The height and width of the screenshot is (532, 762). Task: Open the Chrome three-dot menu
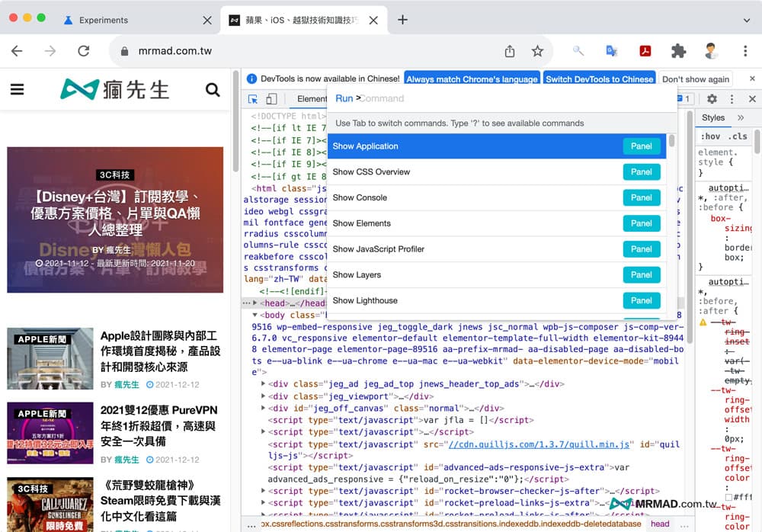[745, 50]
